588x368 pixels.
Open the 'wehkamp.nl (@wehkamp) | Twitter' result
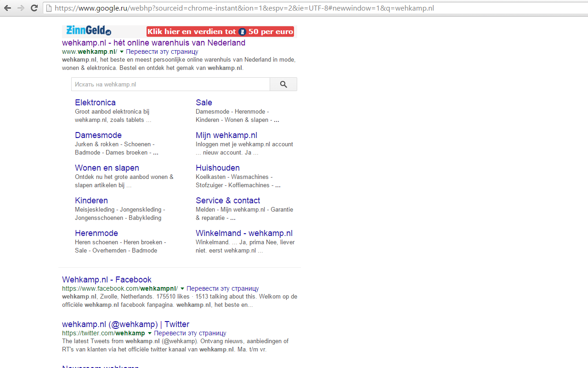pyautogui.click(x=125, y=324)
